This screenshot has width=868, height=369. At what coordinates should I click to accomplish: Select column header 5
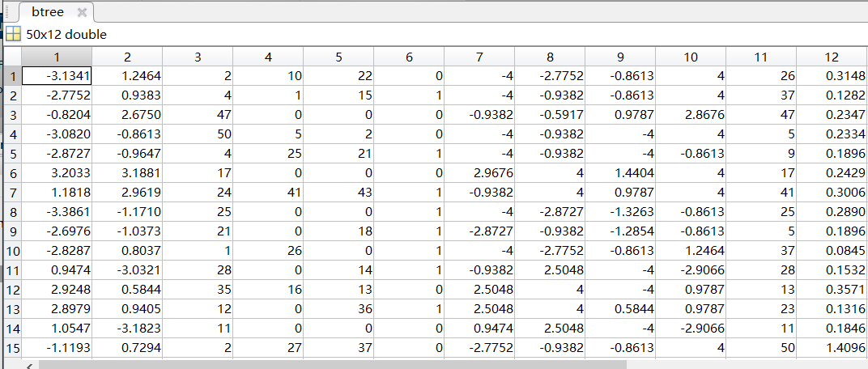tap(338, 57)
